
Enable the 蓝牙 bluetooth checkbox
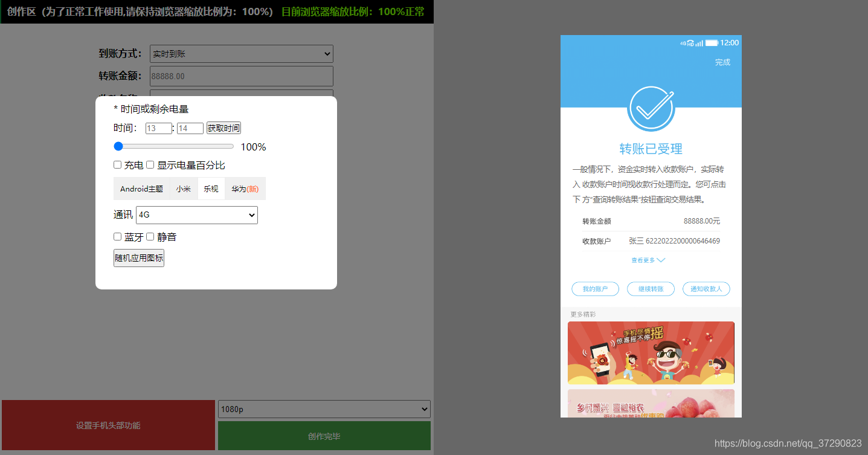coord(118,237)
